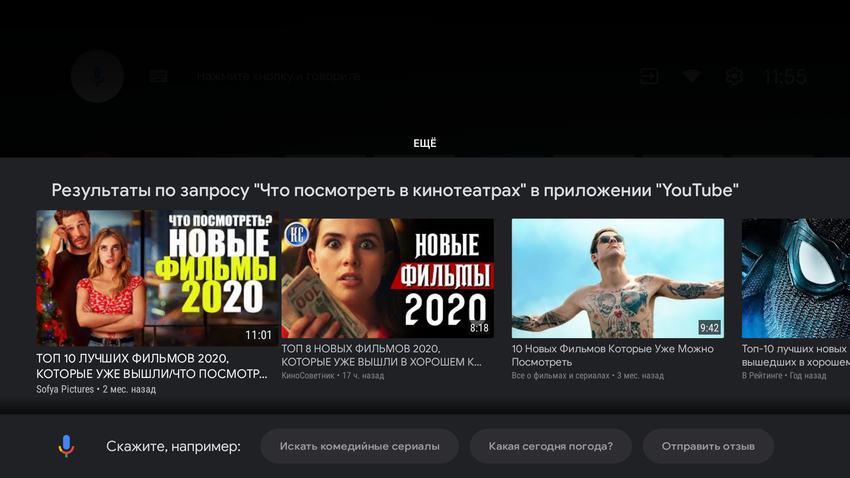This screenshot has height=478, width=850.
Task: Open the on-screen keyboard icon in search bar
Action: pos(158,76)
